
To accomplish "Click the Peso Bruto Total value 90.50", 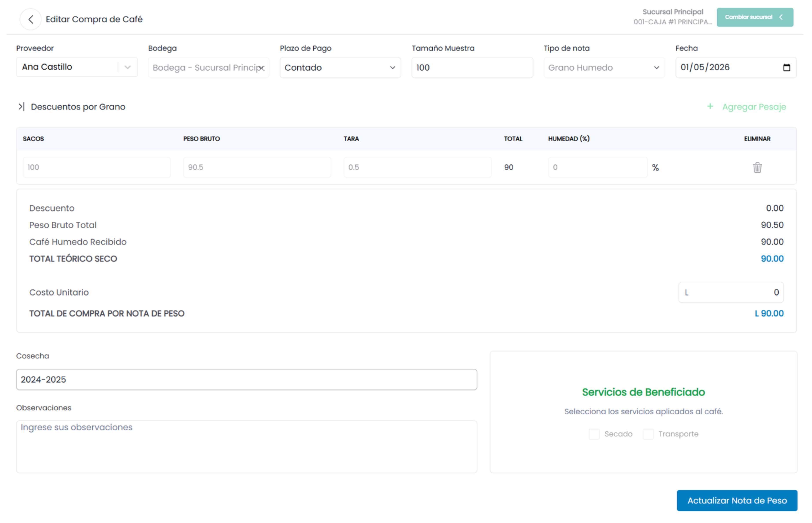I will pos(772,225).
